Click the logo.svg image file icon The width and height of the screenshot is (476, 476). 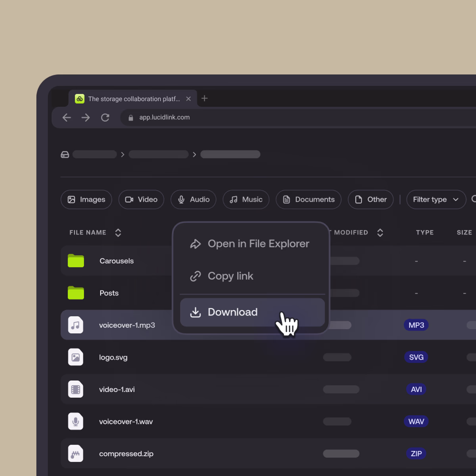(x=75, y=357)
